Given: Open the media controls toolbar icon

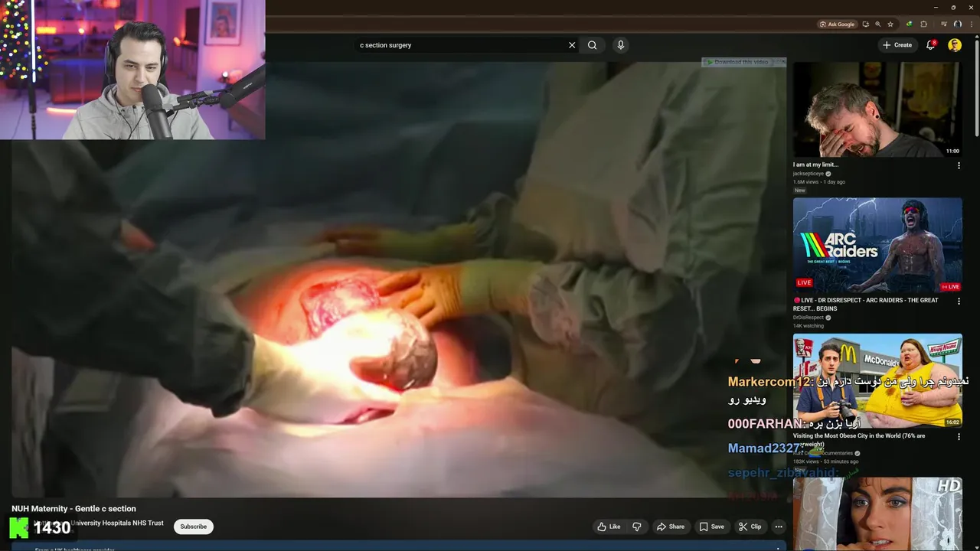Looking at the screenshot, I should 944,24.
